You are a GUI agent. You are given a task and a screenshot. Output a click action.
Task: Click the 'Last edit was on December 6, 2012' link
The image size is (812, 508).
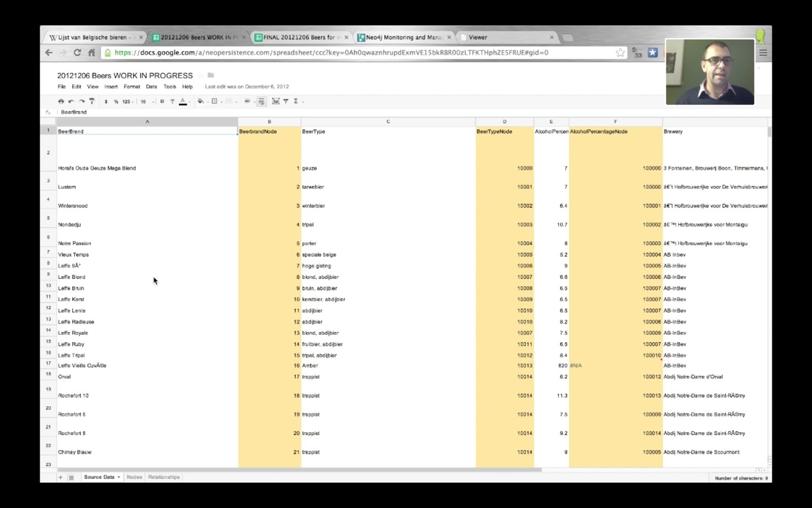[247, 87]
